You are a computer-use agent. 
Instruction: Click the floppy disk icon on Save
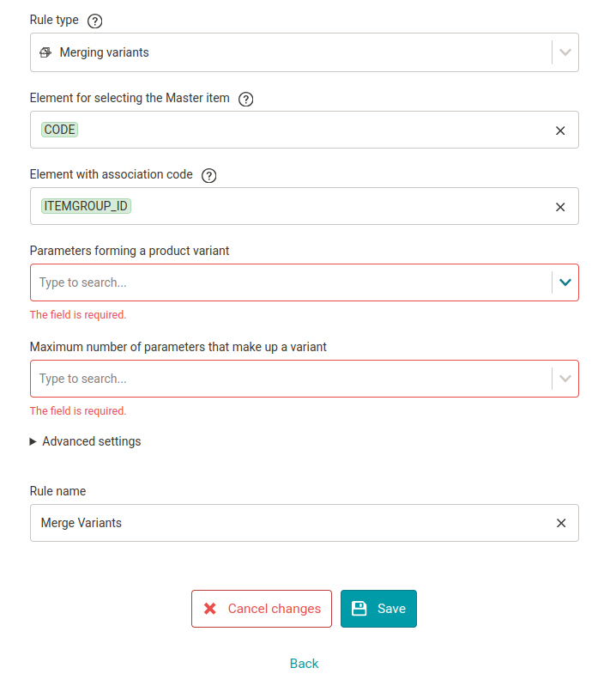pos(359,608)
